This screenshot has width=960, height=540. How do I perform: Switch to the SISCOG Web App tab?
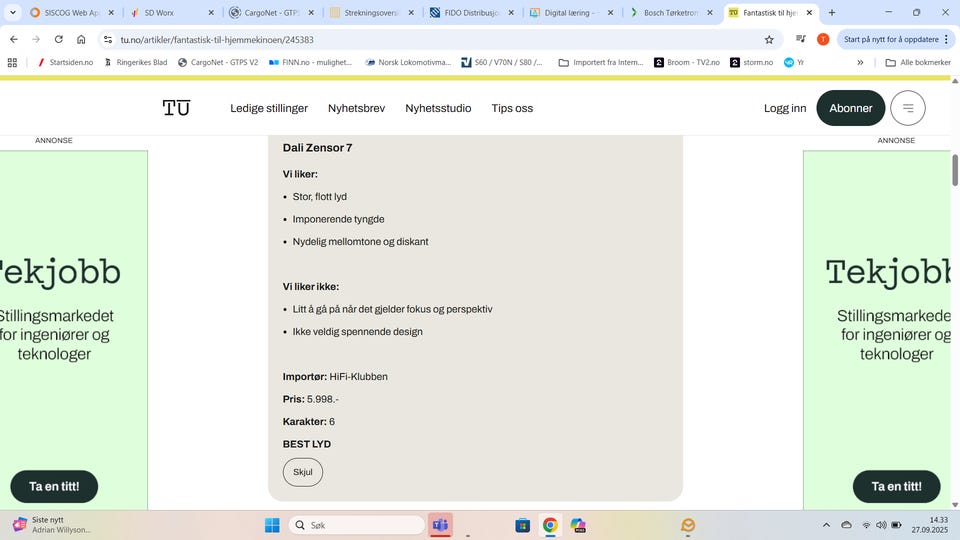point(72,12)
